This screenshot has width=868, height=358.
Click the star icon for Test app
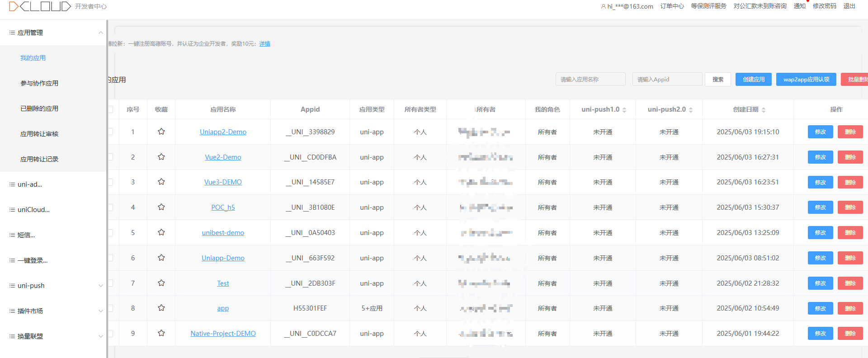pos(161,283)
